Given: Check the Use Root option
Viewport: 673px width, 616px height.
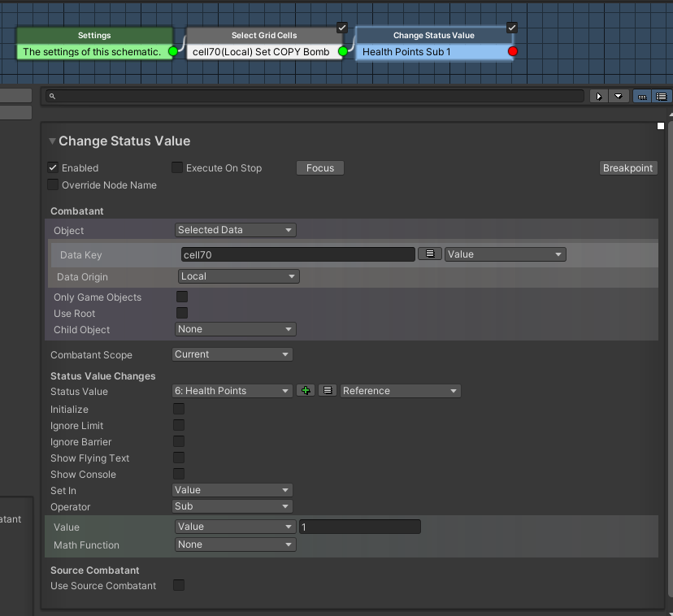Looking at the screenshot, I should coord(182,313).
